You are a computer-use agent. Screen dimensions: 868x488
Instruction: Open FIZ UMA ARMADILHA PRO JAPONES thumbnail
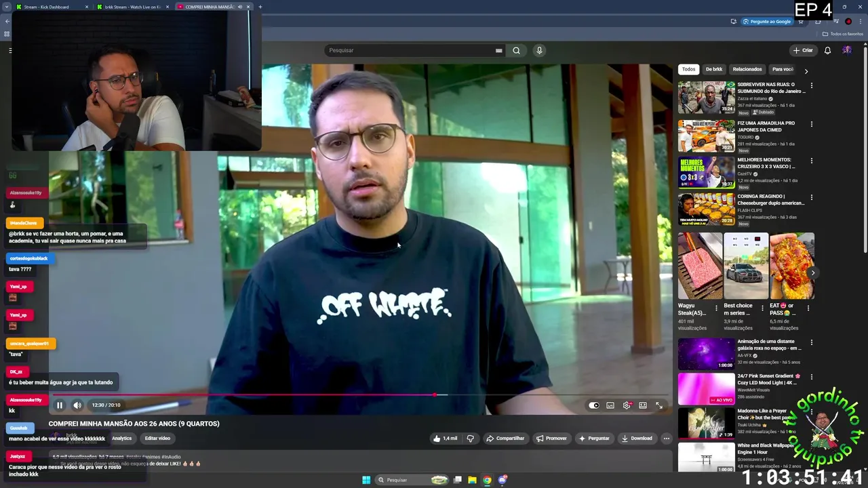[x=706, y=136]
